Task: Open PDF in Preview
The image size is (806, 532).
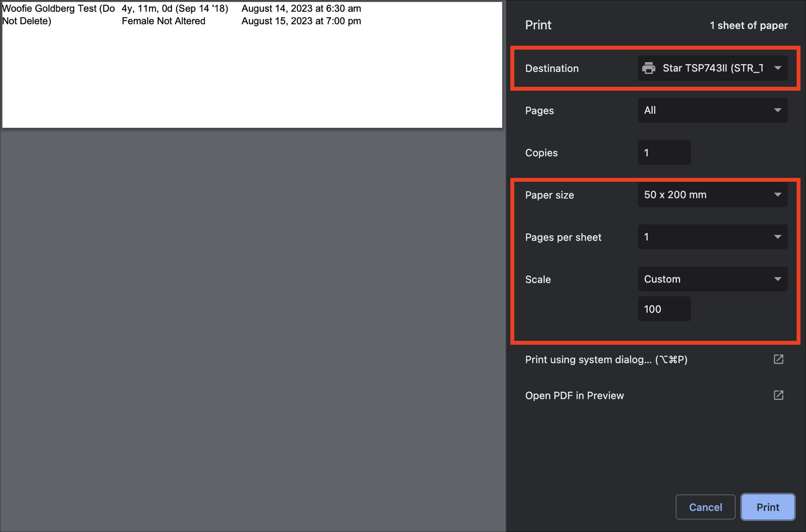Action: (x=574, y=396)
